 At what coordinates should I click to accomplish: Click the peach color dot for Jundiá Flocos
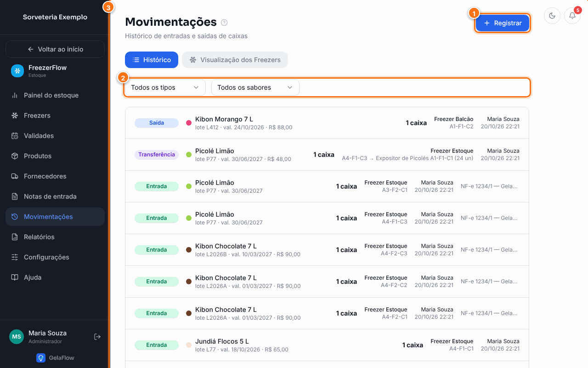pyautogui.click(x=189, y=345)
